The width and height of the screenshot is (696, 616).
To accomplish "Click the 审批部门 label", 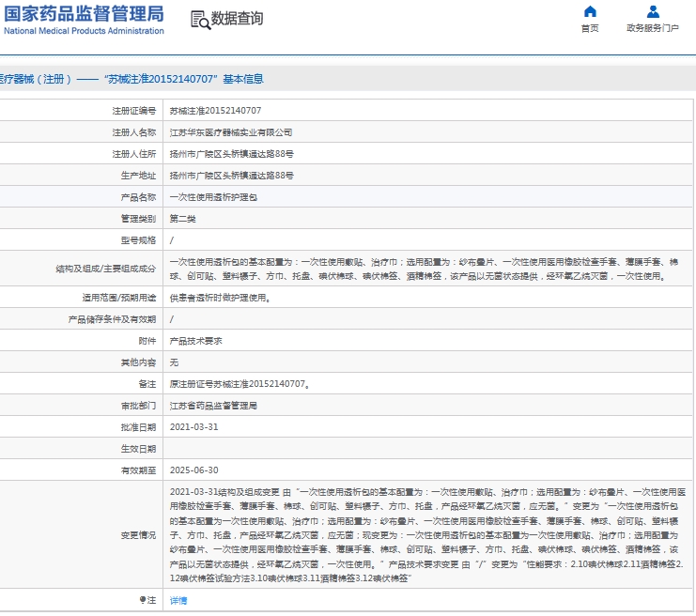I will [138, 406].
